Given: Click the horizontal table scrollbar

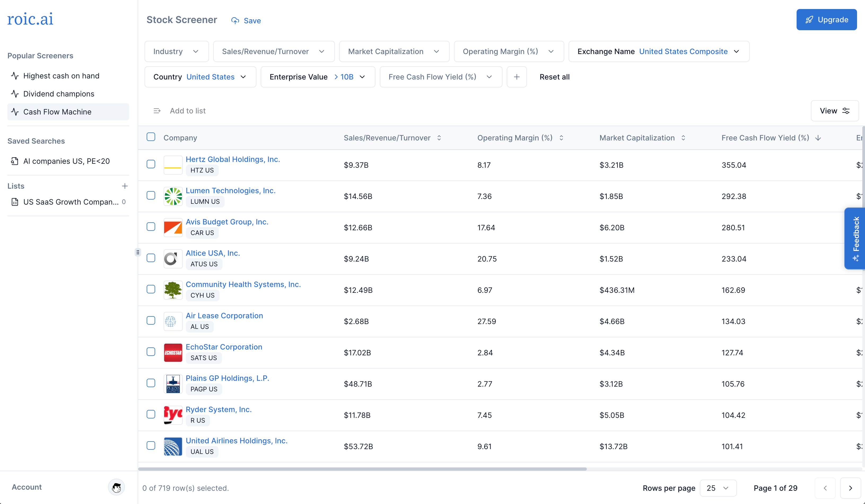Looking at the screenshot, I should pos(362,469).
